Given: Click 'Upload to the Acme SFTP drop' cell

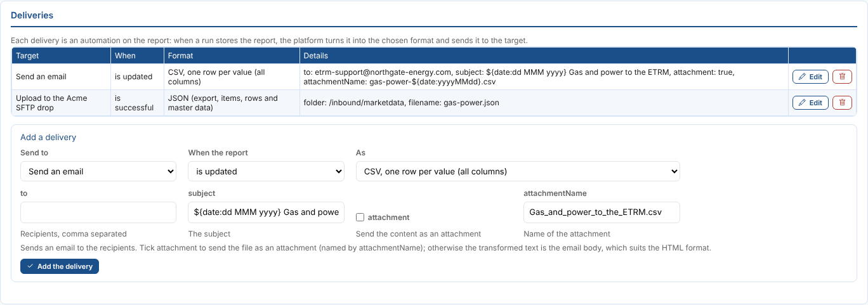Looking at the screenshot, I should (61, 103).
